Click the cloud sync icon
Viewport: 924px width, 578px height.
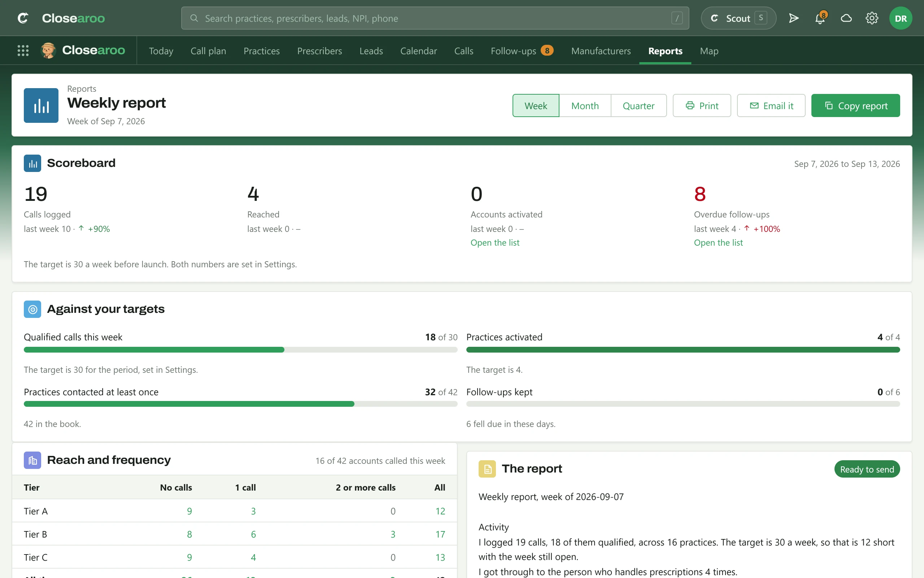point(846,18)
